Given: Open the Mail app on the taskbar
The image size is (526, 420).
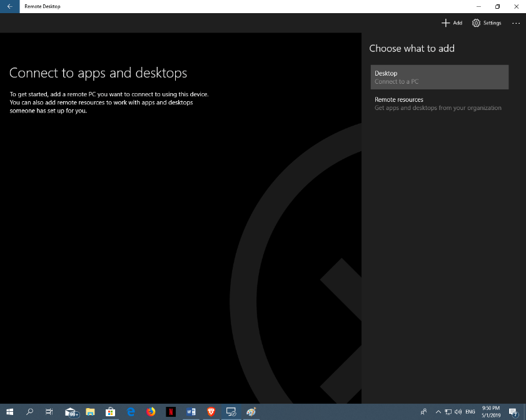Looking at the screenshot, I should pos(71,412).
